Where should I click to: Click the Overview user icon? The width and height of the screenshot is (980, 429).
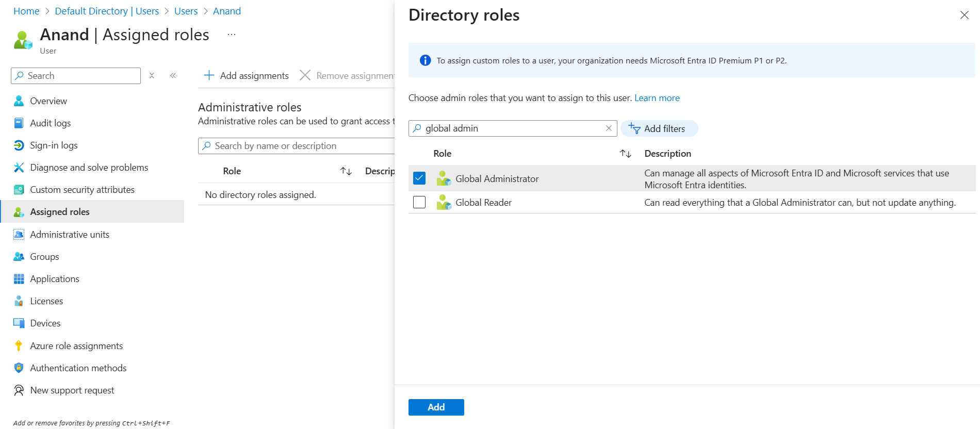pos(19,101)
